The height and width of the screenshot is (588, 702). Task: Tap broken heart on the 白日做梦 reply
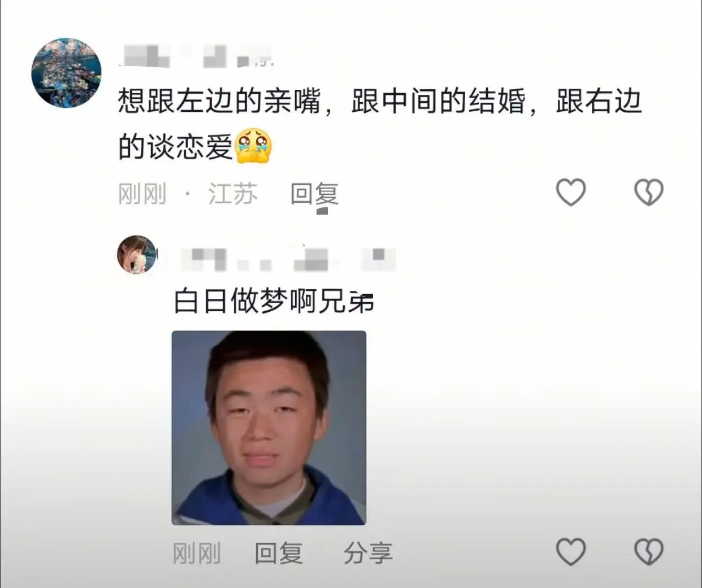[x=649, y=551]
